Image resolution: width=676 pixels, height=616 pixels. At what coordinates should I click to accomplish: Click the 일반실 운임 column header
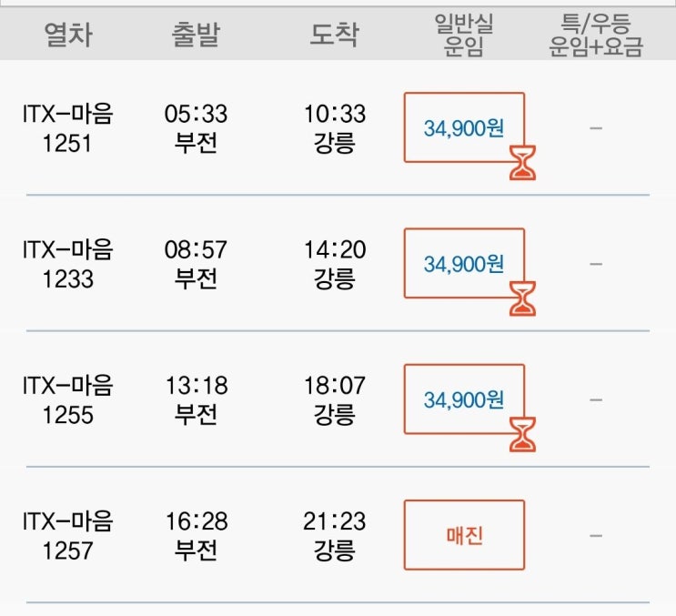(x=464, y=35)
